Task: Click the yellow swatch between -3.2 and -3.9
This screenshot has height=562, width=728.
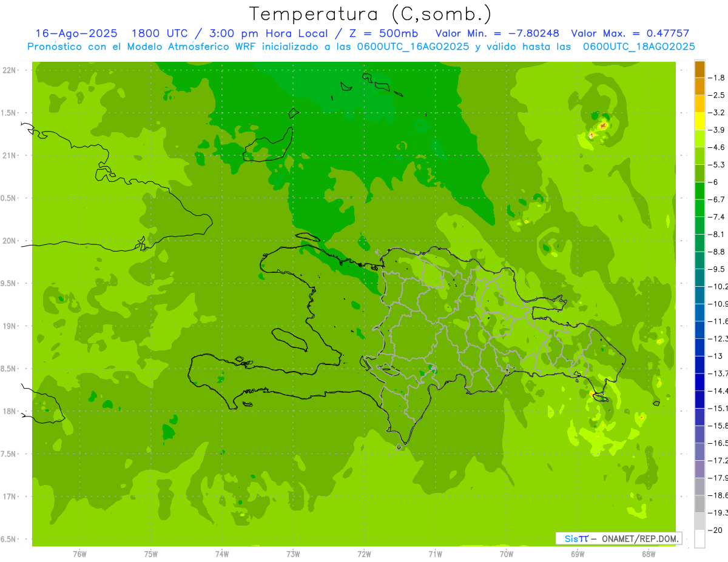Action: tap(699, 121)
